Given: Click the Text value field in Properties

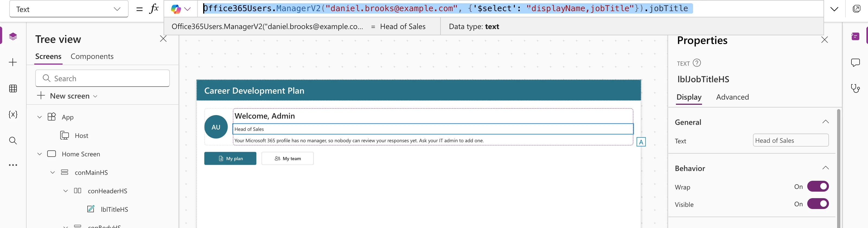Looking at the screenshot, I should click(790, 141).
